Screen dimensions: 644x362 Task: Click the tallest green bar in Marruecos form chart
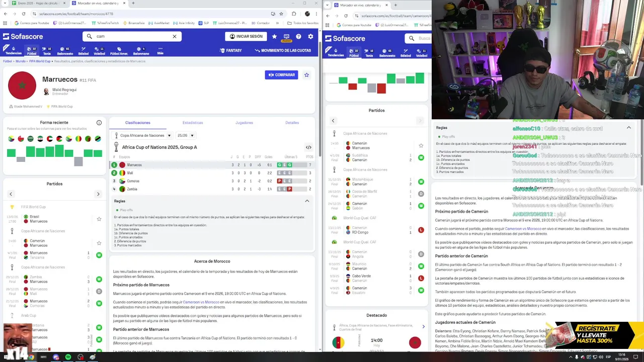pyautogui.click(x=59, y=151)
